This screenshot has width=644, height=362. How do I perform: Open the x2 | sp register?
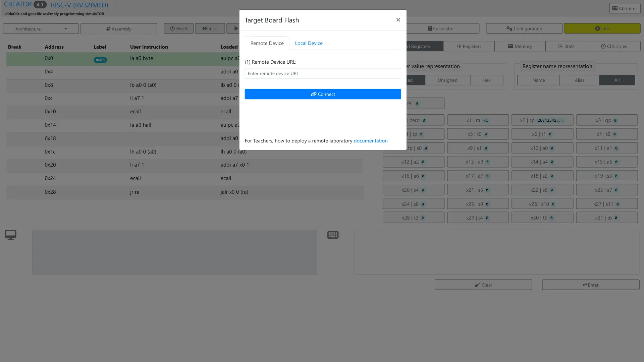coord(542,120)
